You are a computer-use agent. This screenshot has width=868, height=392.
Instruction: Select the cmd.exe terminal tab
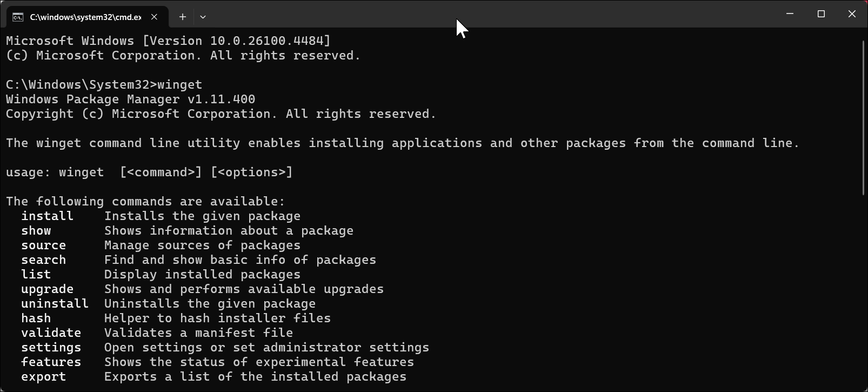87,17
